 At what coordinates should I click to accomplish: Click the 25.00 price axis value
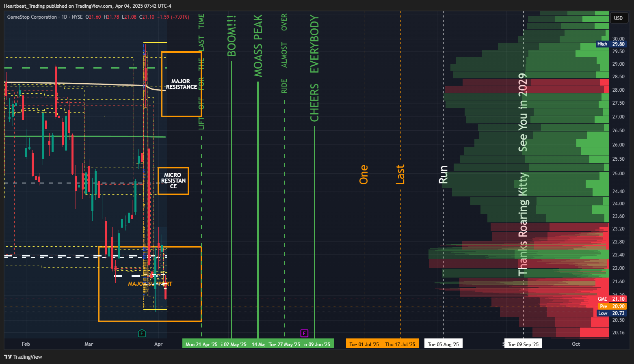pos(618,174)
